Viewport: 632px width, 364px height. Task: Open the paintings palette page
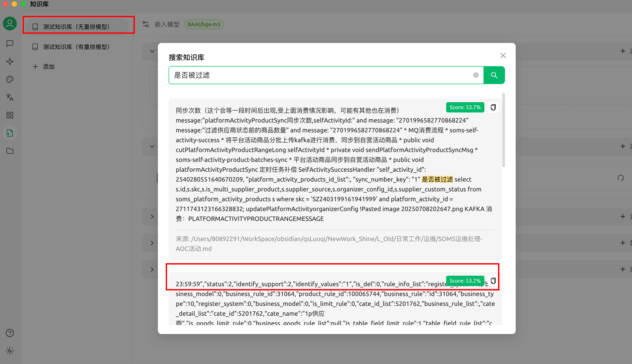[x=10, y=80]
